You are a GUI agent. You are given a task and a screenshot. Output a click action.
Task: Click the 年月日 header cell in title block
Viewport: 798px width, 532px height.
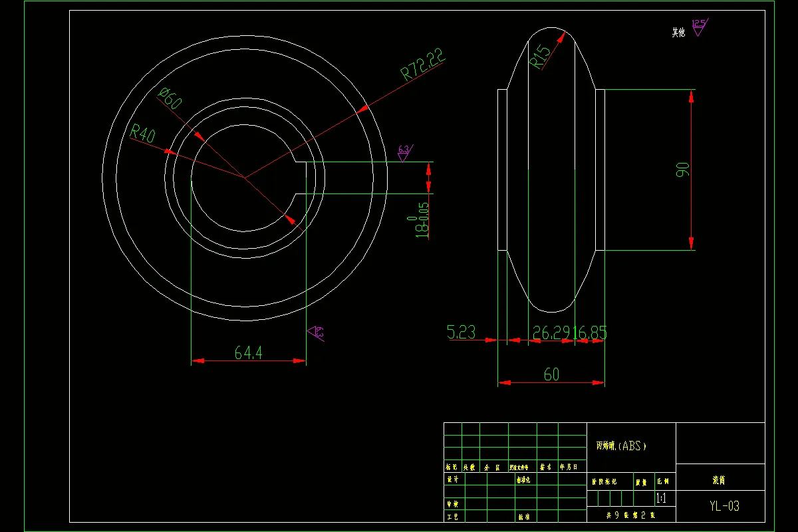tap(572, 467)
